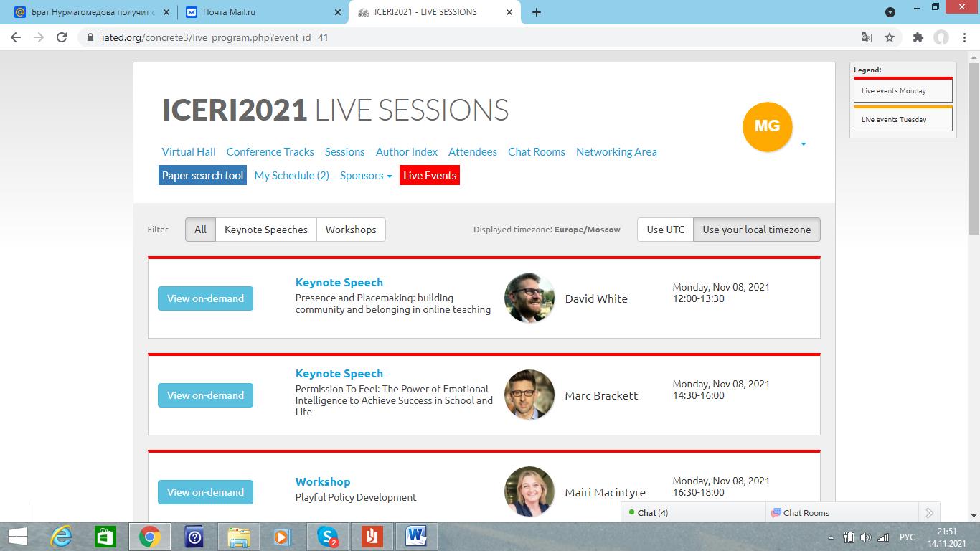Open Skype from the taskbar
Viewport: 980px width, 551px height.
click(x=328, y=537)
